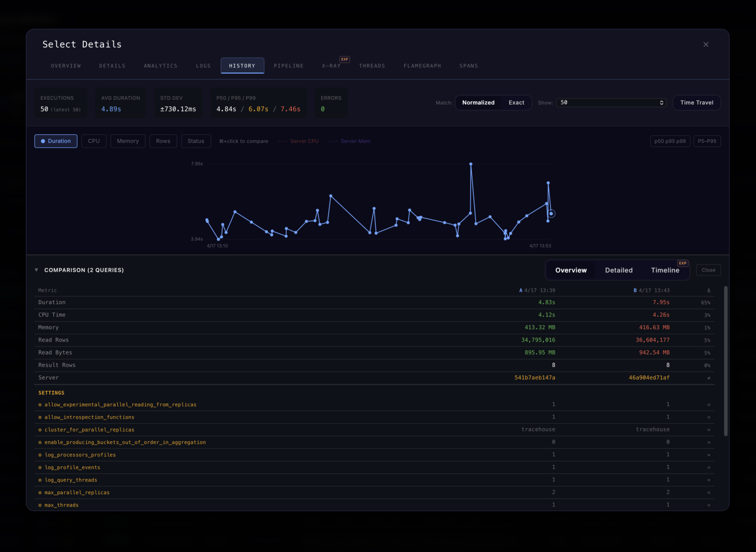Show the Spans tab

pos(469,66)
